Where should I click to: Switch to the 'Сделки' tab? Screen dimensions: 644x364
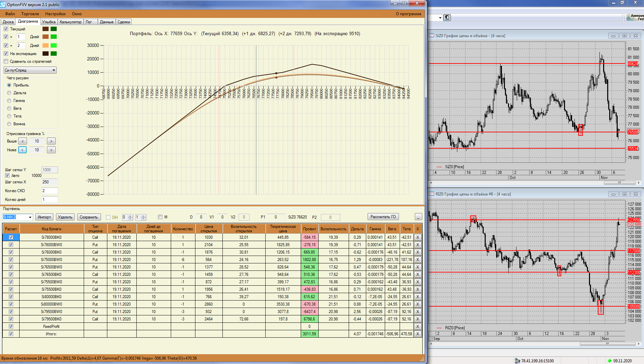tap(124, 22)
